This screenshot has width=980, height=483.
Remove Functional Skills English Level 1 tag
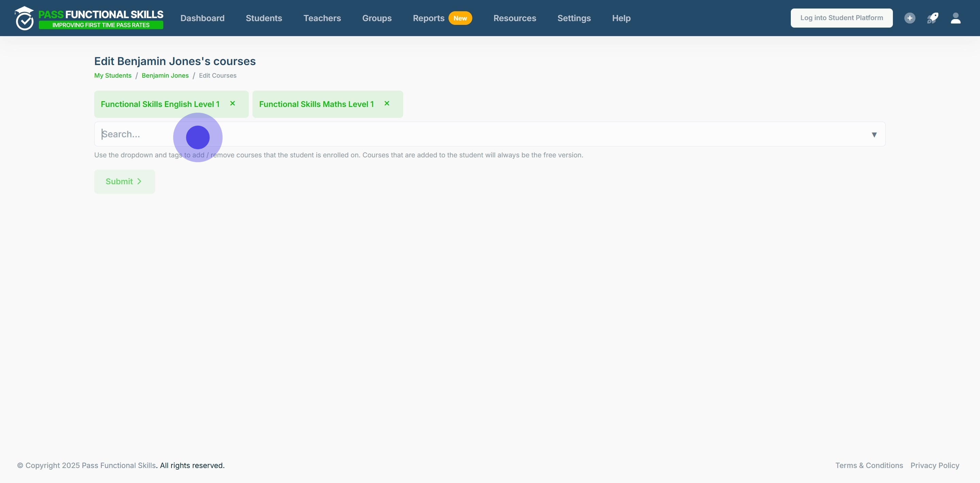coord(232,103)
